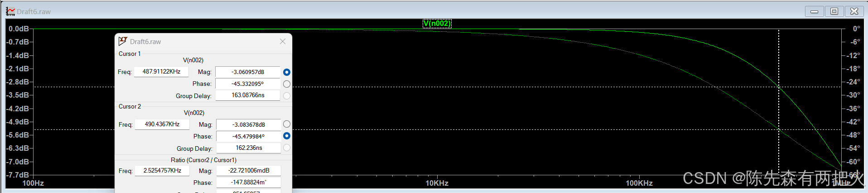The height and width of the screenshot is (193, 868).
Task: Click Cursor 2 V(n002) label
Action: [194, 113]
